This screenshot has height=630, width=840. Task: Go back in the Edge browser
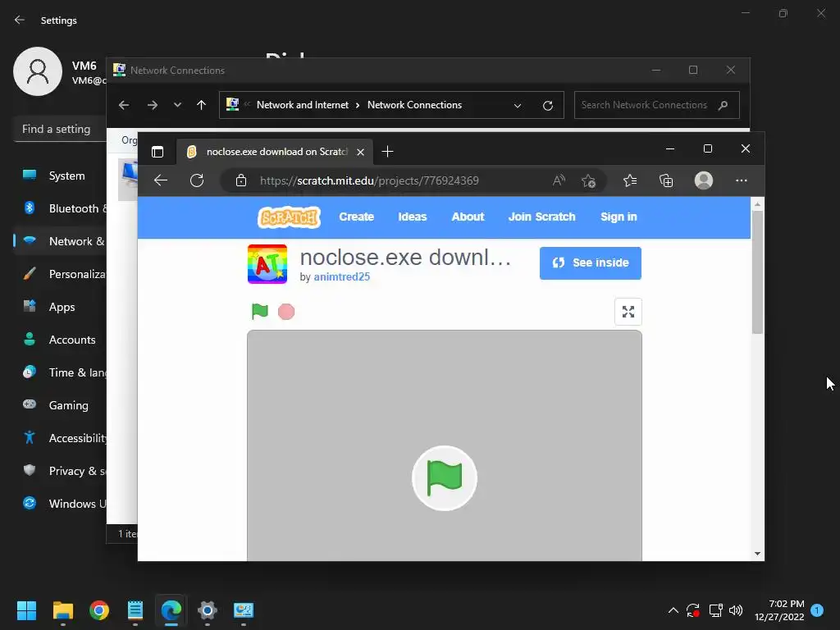pos(161,180)
